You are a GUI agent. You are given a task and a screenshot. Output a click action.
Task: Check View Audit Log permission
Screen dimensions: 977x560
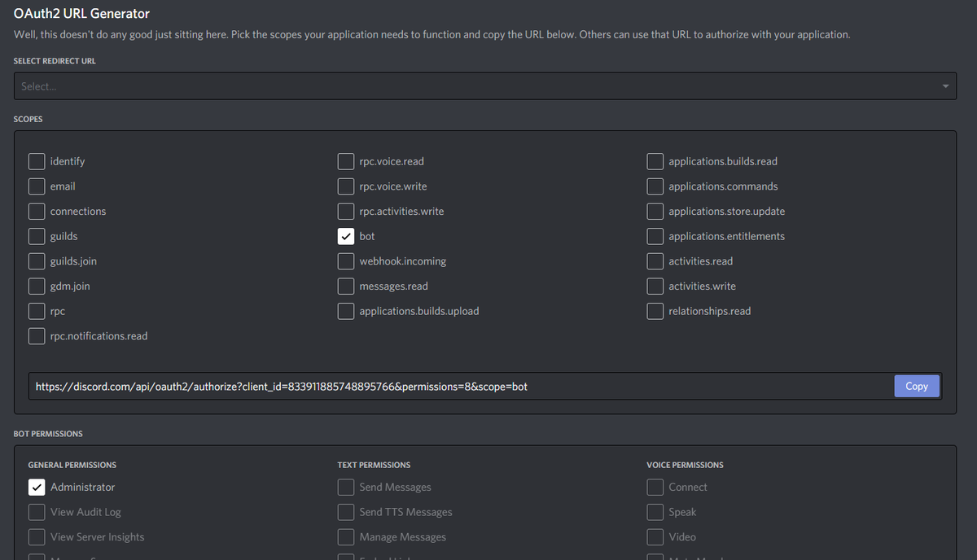pyautogui.click(x=37, y=512)
